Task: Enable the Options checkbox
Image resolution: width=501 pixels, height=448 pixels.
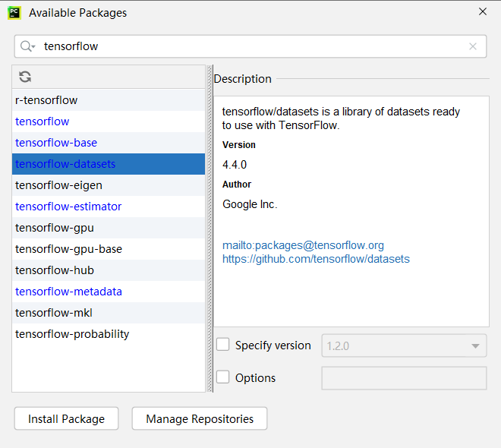Action: click(223, 377)
